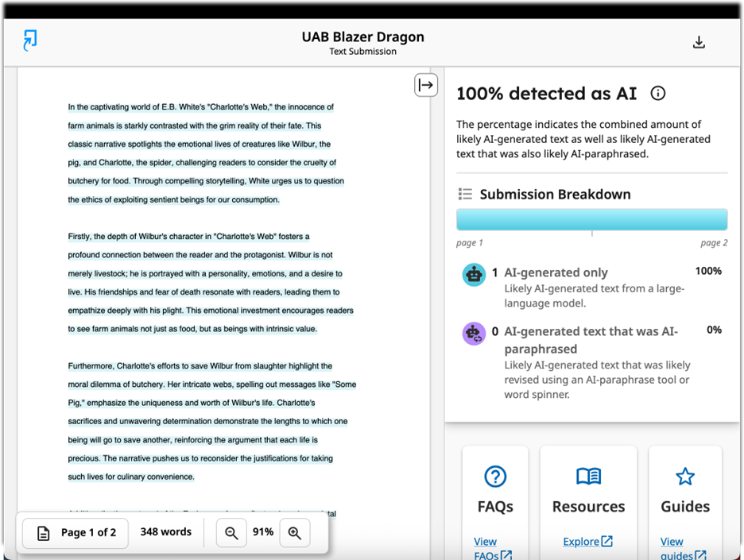This screenshot has height=560, width=744.
Task: Select the Text Submission tab
Action: point(362,50)
